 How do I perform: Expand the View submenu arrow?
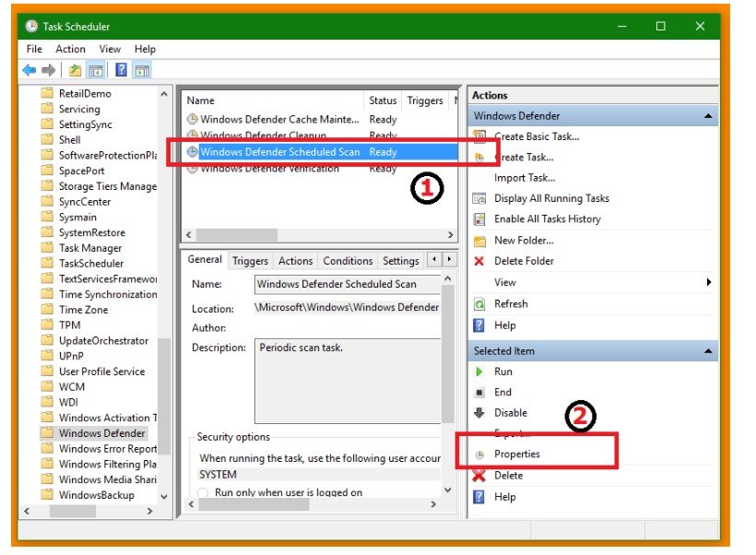point(709,282)
